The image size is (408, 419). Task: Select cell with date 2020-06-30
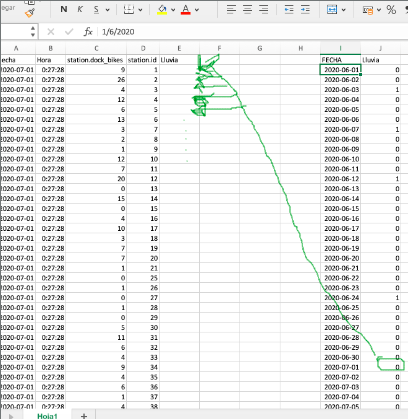point(340,357)
